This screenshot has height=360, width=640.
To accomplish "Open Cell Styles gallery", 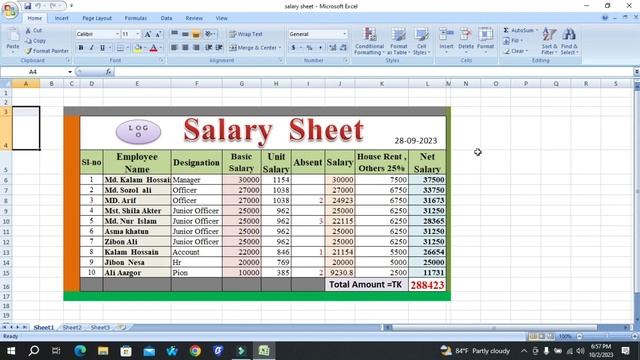I will (x=421, y=41).
